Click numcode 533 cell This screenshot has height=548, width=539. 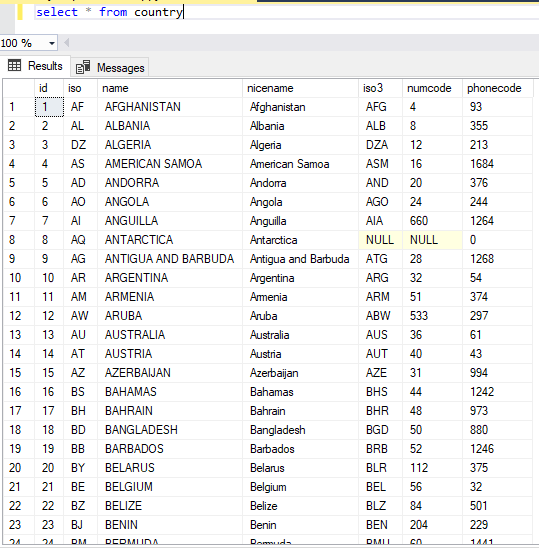pos(432,316)
